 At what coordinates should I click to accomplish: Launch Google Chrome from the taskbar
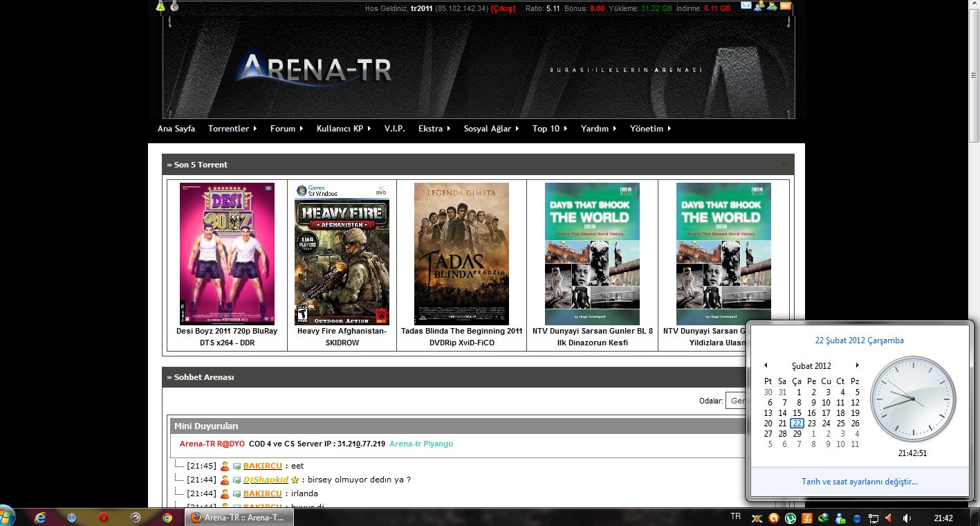tap(167, 517)
